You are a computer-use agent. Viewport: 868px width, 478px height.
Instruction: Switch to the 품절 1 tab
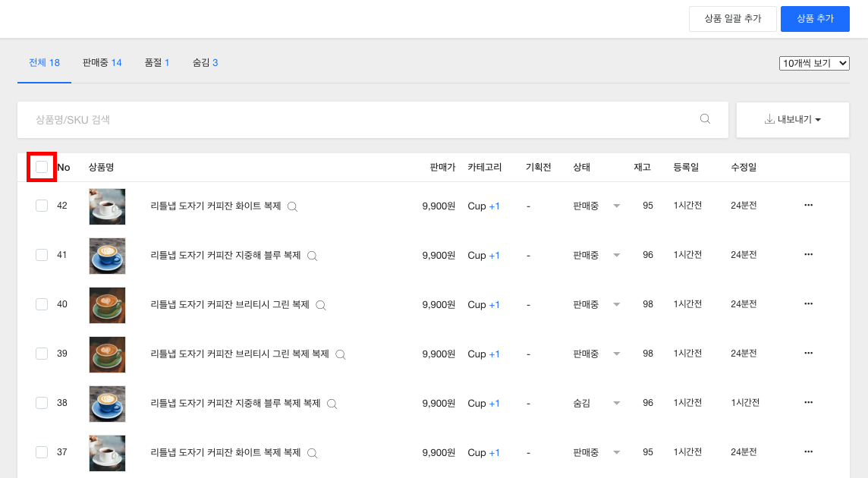pos(156,62)
